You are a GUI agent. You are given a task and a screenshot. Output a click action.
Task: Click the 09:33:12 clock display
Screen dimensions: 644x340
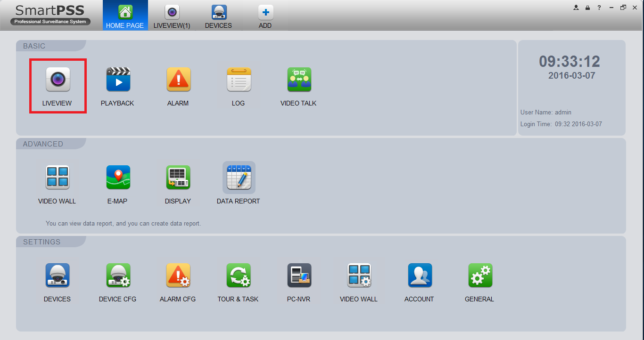pos(570,61)
